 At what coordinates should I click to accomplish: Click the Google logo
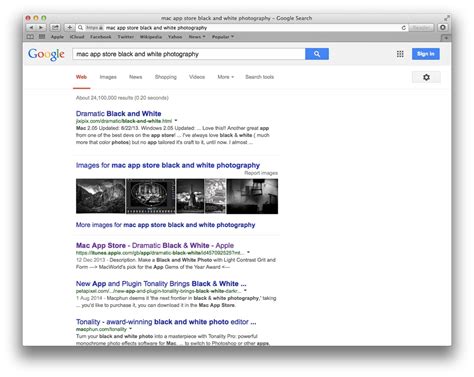click(x=46, y=54)
